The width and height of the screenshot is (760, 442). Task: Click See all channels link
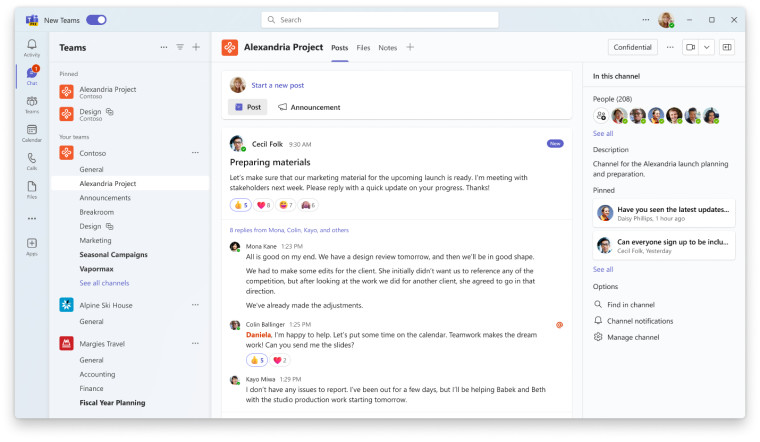[x=104, y=283]
